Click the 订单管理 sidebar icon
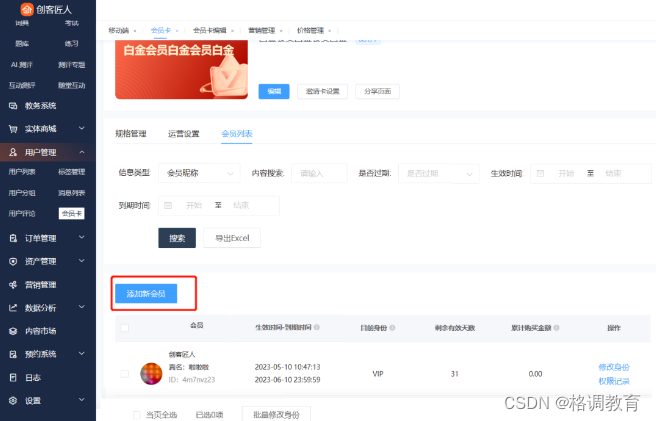656x421 pixels. [x=13, y=238]
